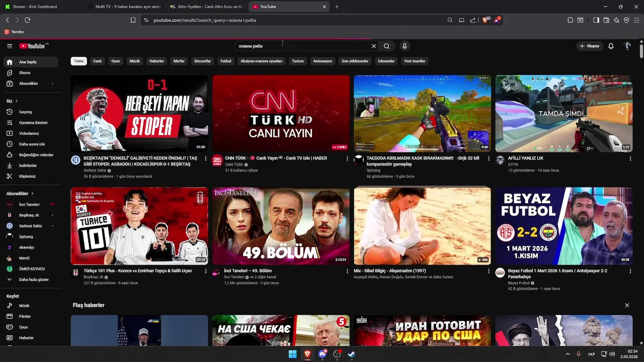Open Abonelikler section header chevron
Screen dimensions: 644x362
click(x=32, y=194)
